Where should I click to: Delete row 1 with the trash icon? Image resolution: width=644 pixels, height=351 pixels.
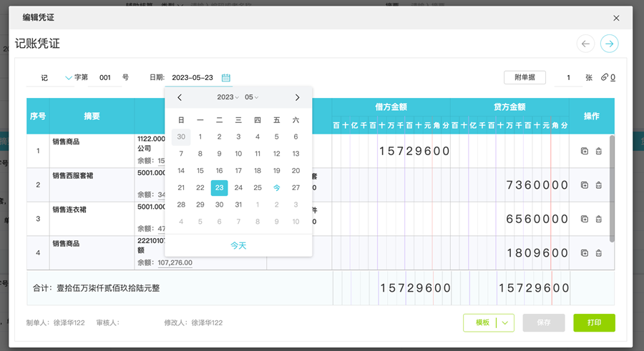click(x=599, y=151)
